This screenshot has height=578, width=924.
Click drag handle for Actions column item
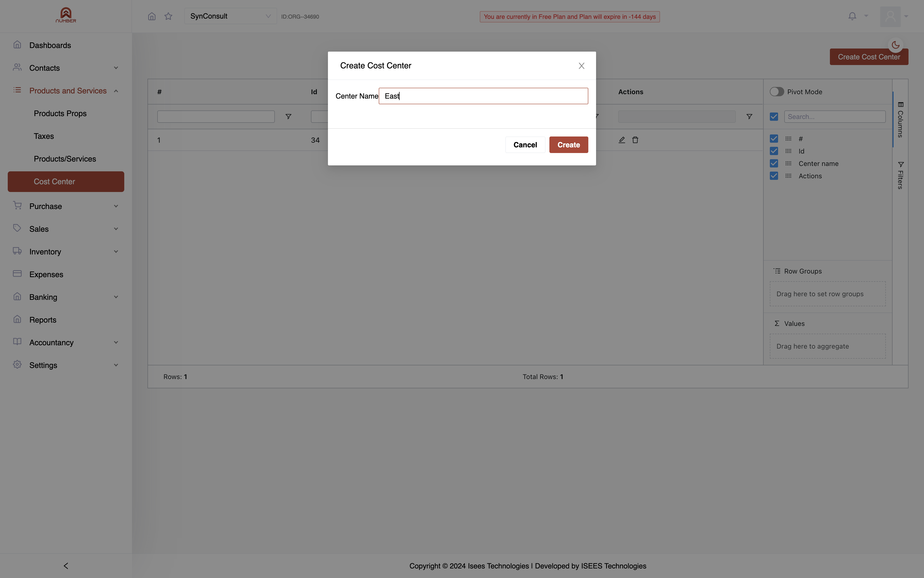tap(788, 176)
